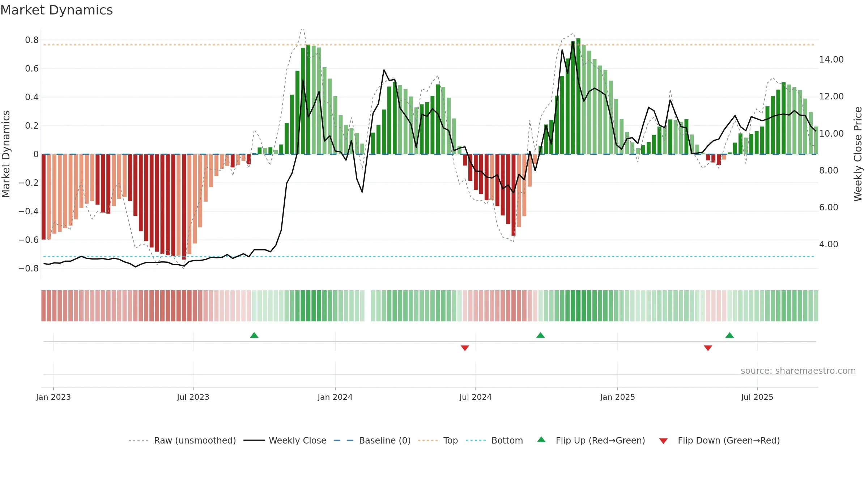
Task: Select the flip-down marker just before Jul 2024
Action: click(465, 348)
